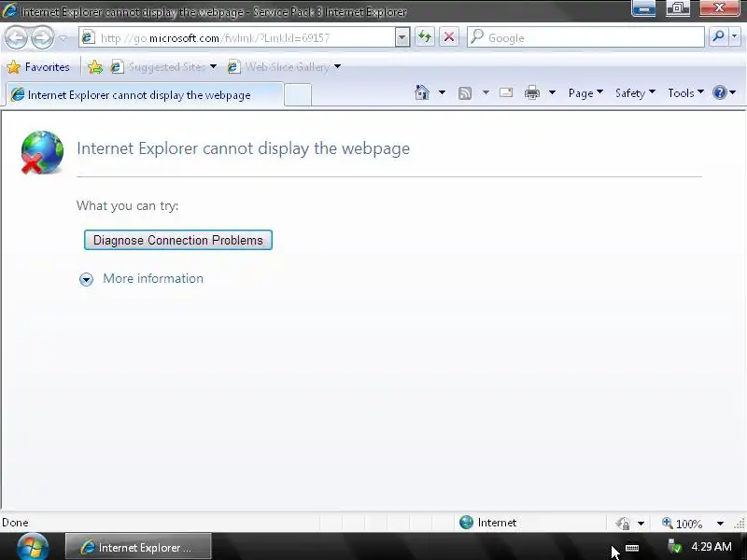Image resolution: width=747 pixels, height=560 pixels.
Task: Expand More information arrow icon
Action: (x=86, y=279)
